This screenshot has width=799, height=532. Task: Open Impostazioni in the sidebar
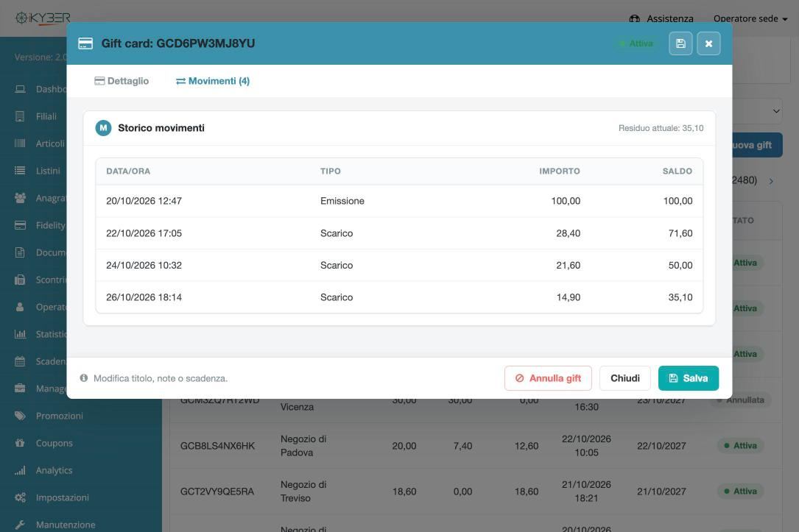[62, 497]
